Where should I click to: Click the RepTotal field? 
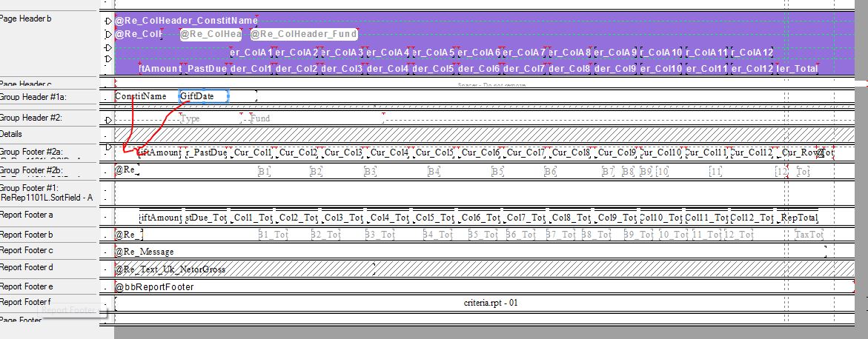tap(799, 218)
